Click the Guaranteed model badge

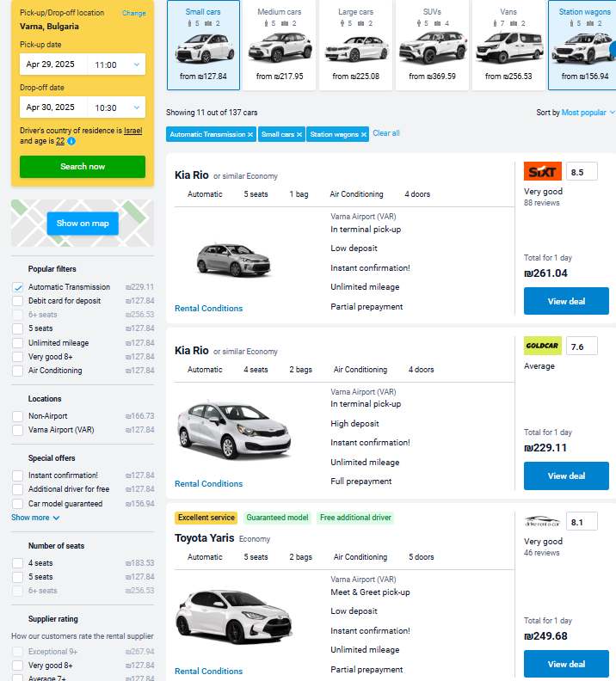point(277,518)
